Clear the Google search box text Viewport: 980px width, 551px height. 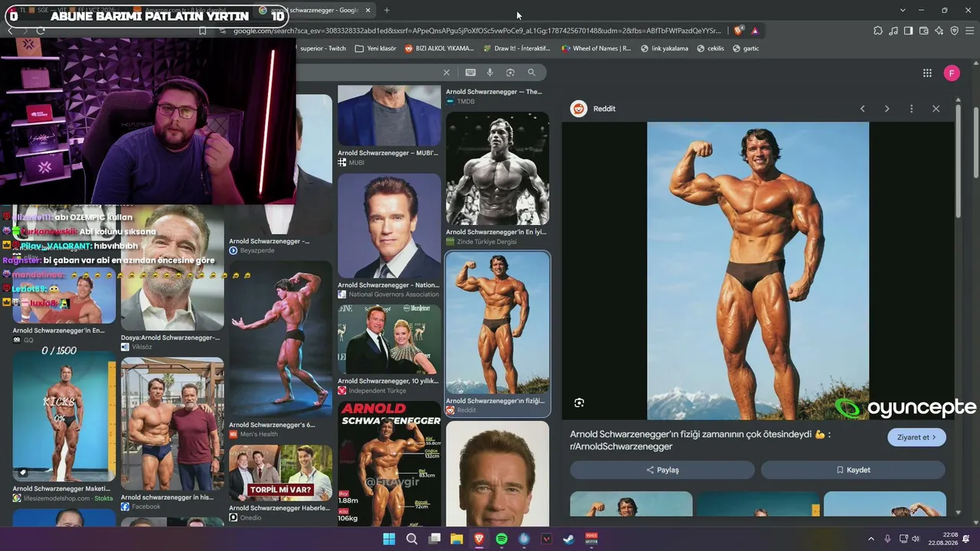tap(446, 73)
